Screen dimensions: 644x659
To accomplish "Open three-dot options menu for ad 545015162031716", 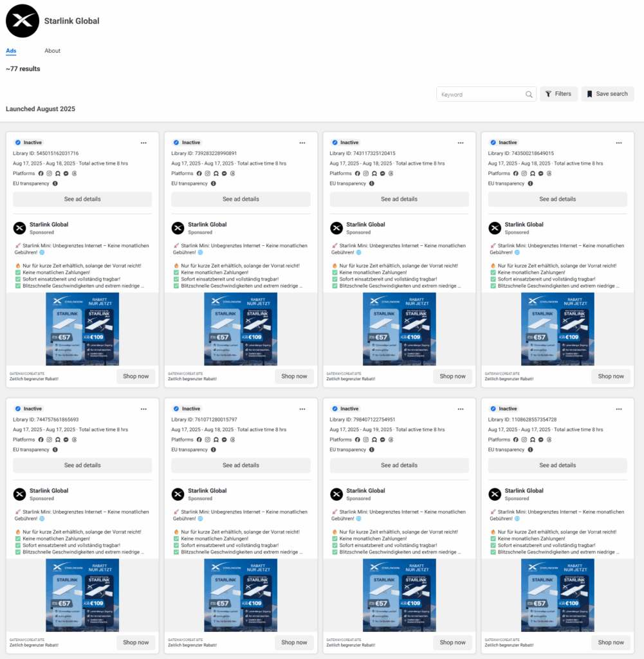I will click(143, 143).
